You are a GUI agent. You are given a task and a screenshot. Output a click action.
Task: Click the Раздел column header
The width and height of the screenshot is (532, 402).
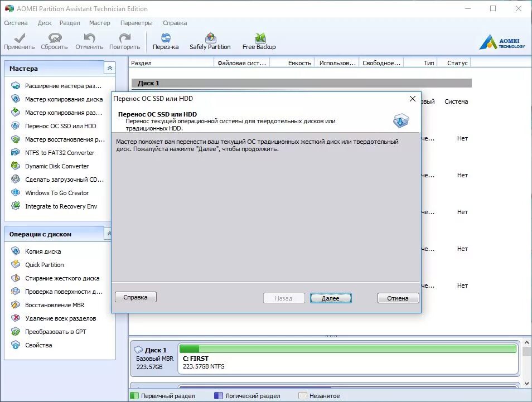point(171,63)
